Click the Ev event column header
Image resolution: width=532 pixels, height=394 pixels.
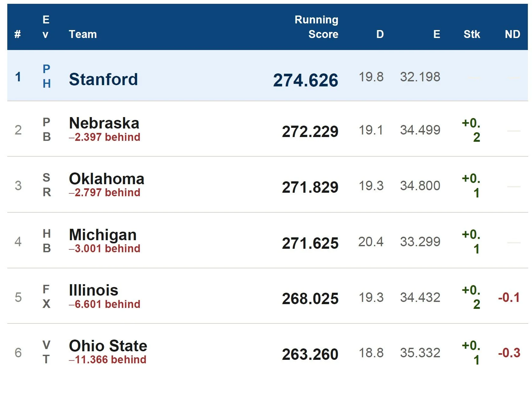point(46,27)
